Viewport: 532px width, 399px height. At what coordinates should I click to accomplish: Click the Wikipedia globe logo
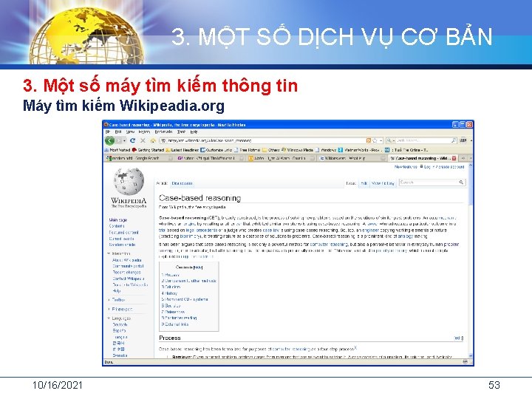click(129, 182)
